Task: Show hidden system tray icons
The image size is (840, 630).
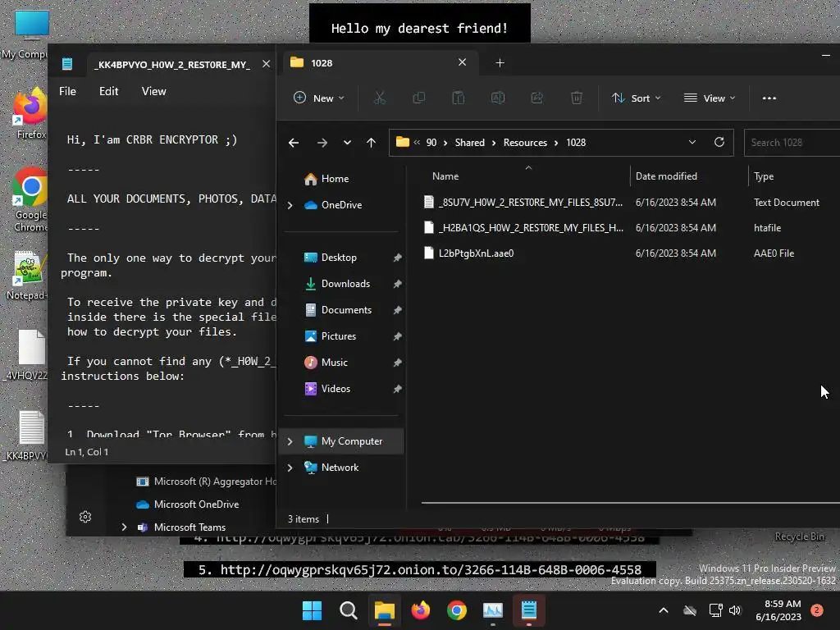Action: tap(663, 610)
